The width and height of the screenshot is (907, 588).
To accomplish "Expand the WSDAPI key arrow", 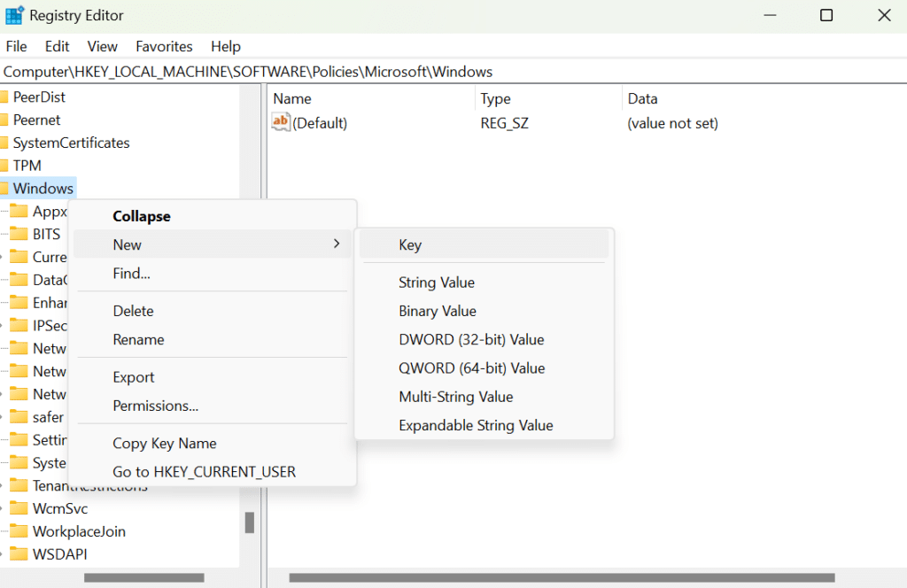I will [2, 553].
